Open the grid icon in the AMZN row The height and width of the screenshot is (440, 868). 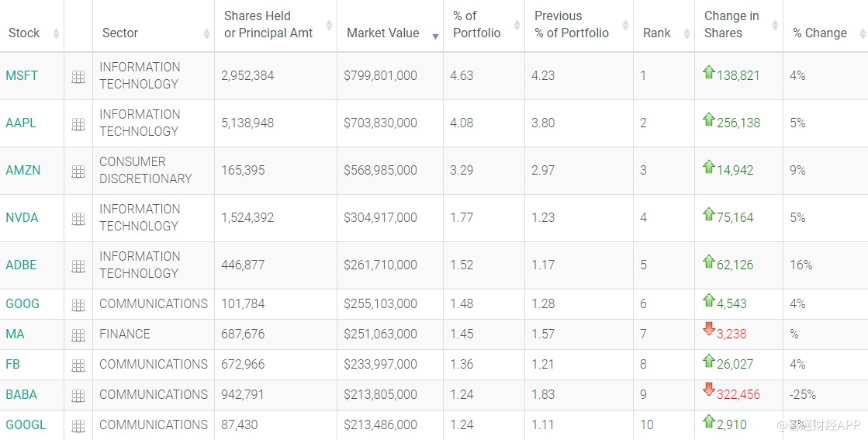tap(78, 171)
